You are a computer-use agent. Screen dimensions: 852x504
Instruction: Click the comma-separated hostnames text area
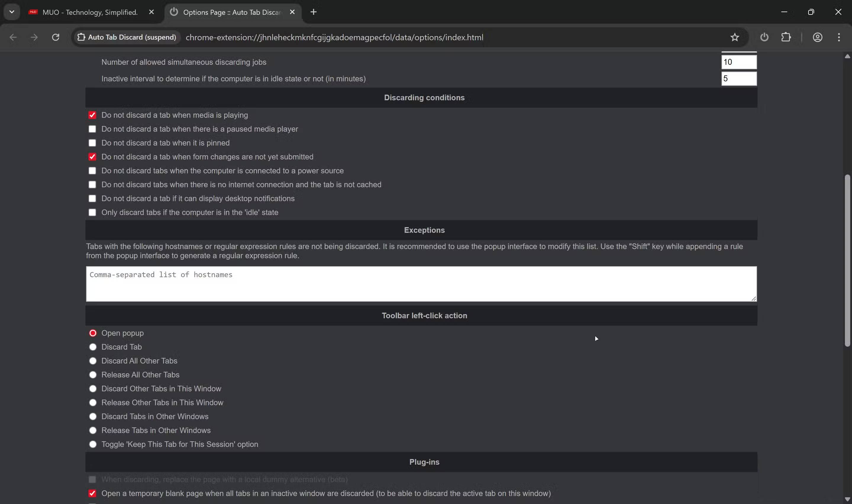click(x=421, y=284)
